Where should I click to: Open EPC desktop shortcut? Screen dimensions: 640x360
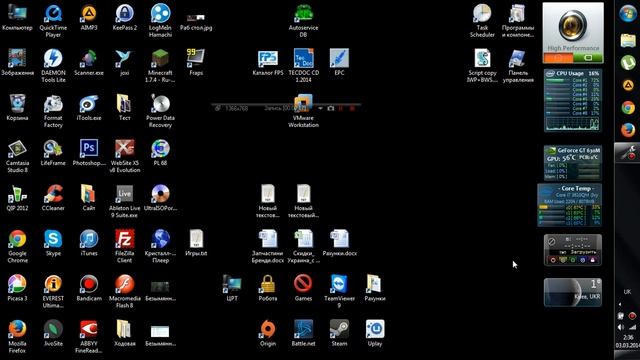pos(339,62)
